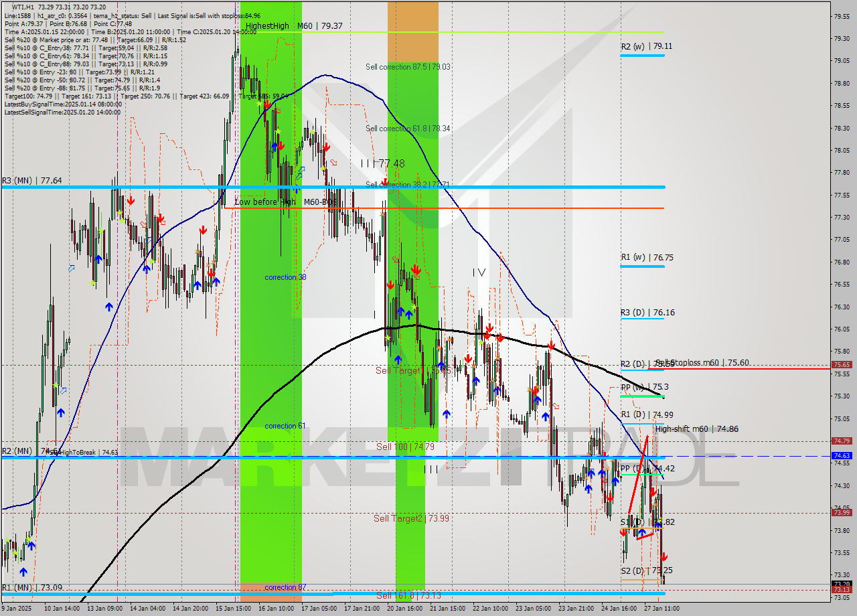
Task: Select the 'R1 (D) | 74.99' pivot label
Action: (647, 415)
